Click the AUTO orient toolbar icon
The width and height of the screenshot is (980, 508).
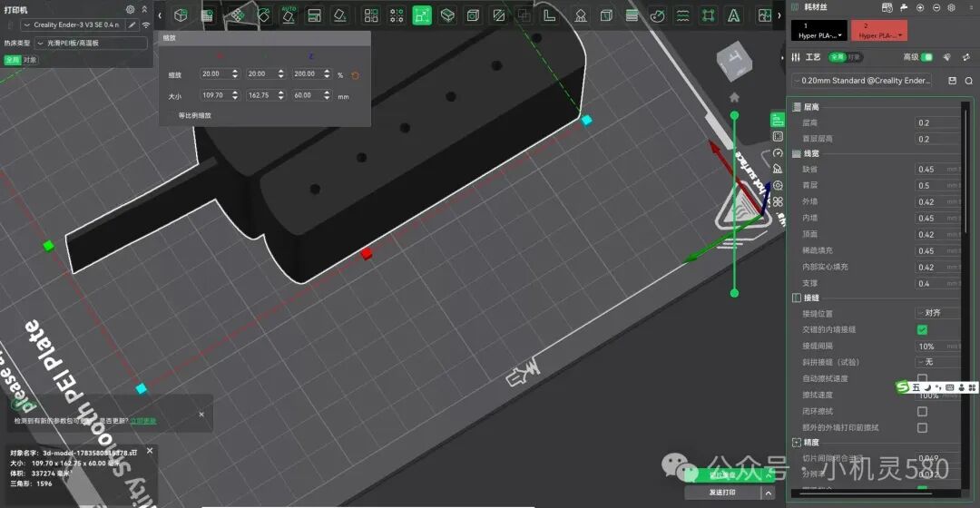tap(289, 15)
